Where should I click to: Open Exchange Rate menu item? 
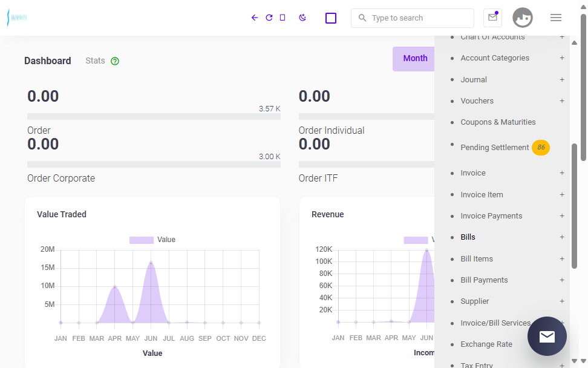pyautogui.click(x=486, y=344)
